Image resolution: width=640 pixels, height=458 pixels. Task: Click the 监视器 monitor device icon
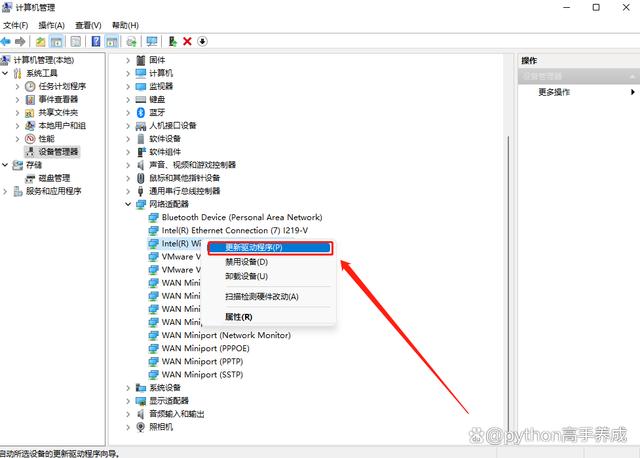click(141, 86)
